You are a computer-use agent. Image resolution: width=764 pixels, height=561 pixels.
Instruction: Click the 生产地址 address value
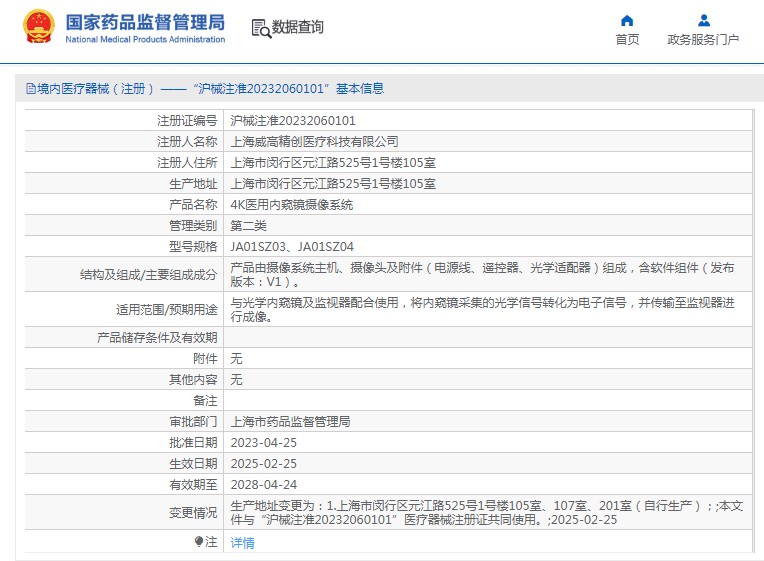[x=333, y=183]
